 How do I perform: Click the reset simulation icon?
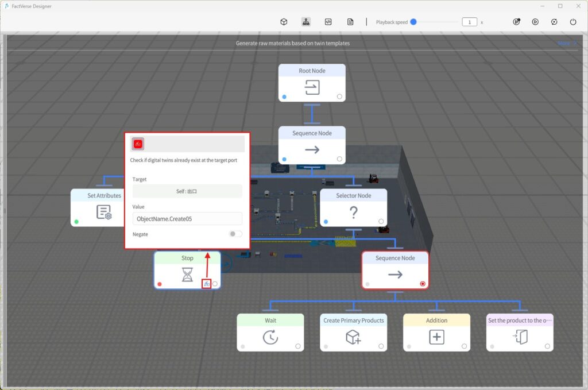pyautogui.click(x=554, y=22)
